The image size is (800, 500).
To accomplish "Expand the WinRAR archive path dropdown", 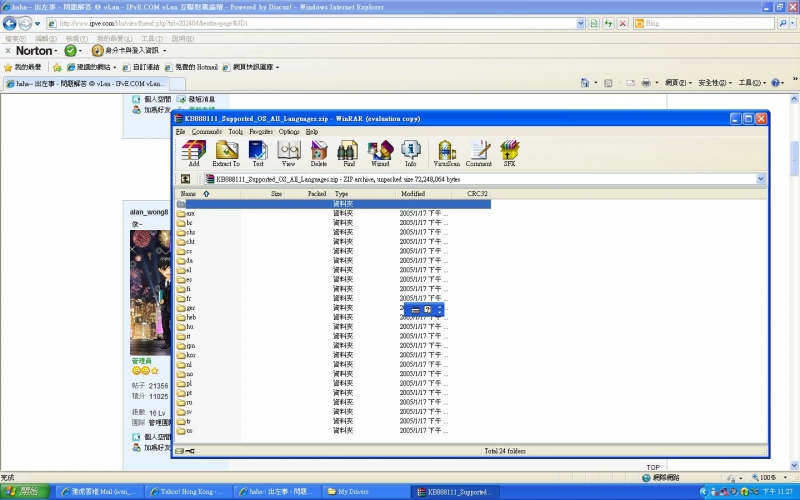I will pyautogui.click(x=760, y=179).
